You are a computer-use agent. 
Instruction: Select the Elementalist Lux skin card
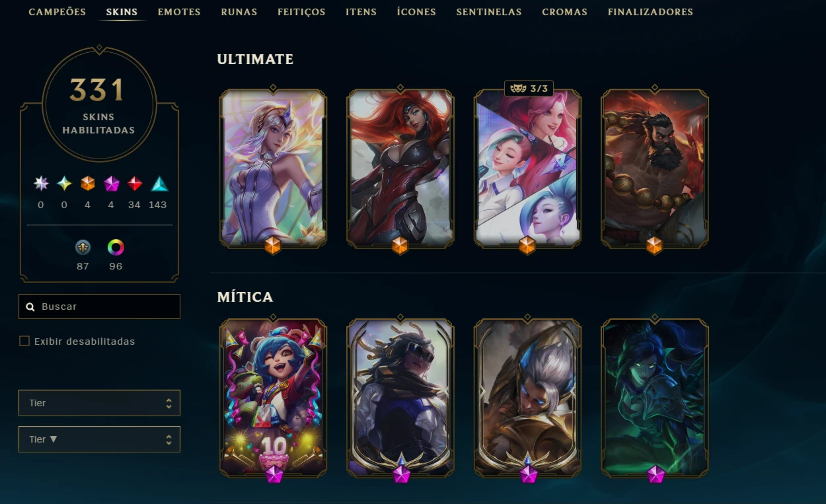273,168
